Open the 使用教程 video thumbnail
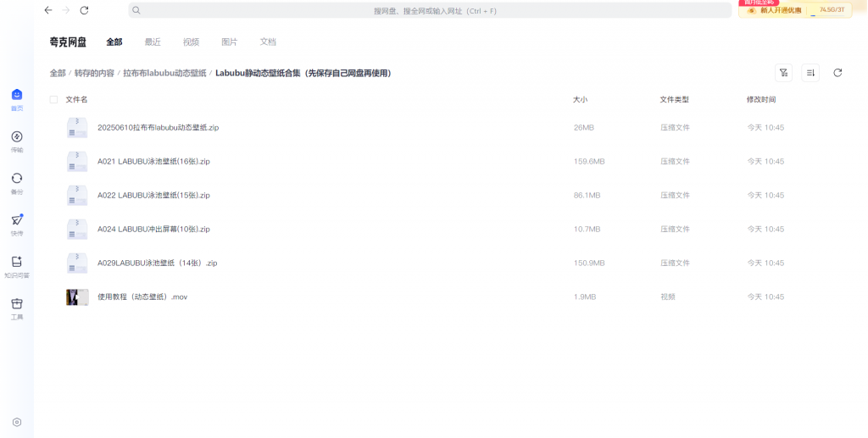 [77, 297]
